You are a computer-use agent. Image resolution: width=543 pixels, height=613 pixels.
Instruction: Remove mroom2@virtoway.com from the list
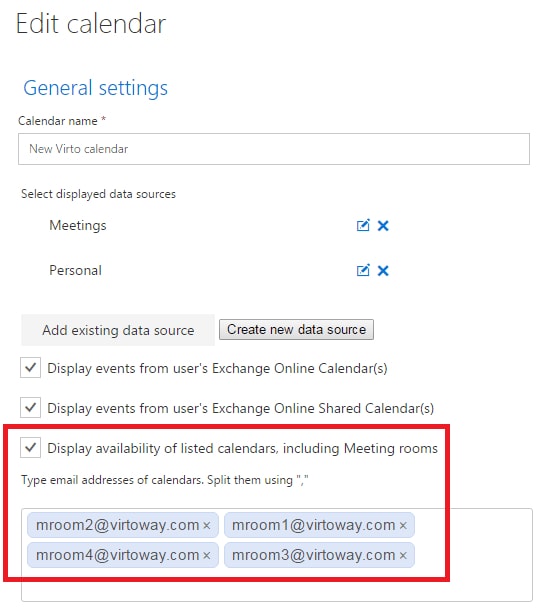coord(207,526)
